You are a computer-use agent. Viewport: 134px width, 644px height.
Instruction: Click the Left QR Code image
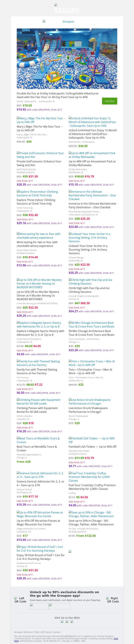click(20, 600)
